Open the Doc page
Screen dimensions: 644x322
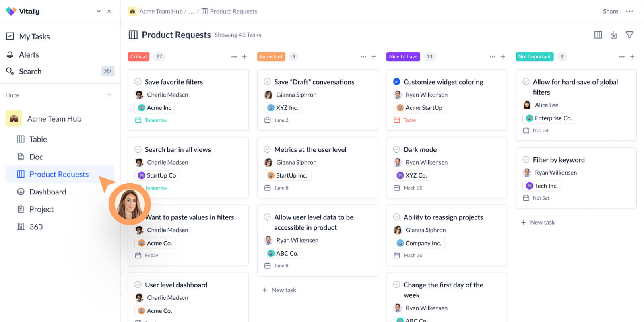(x=30, y=157)
